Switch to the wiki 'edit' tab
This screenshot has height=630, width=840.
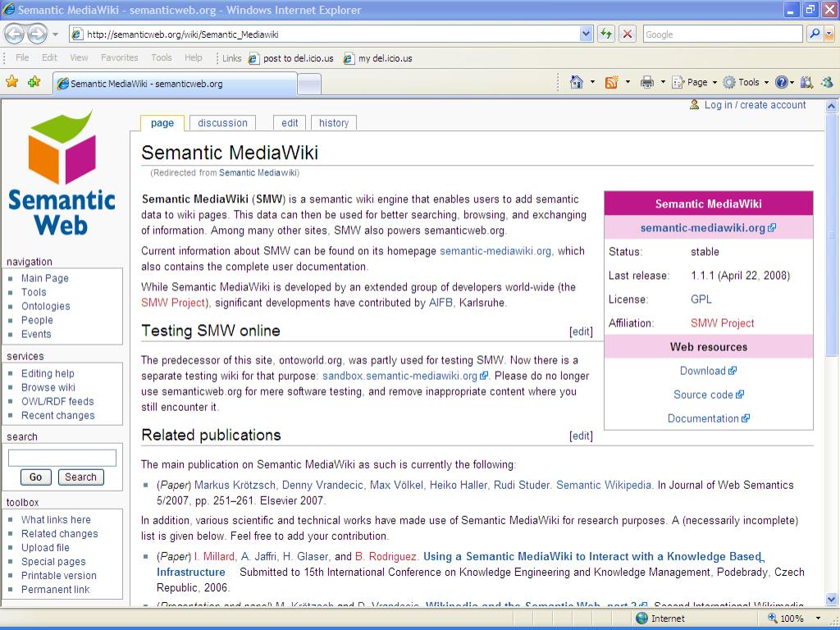click(290, 123)
